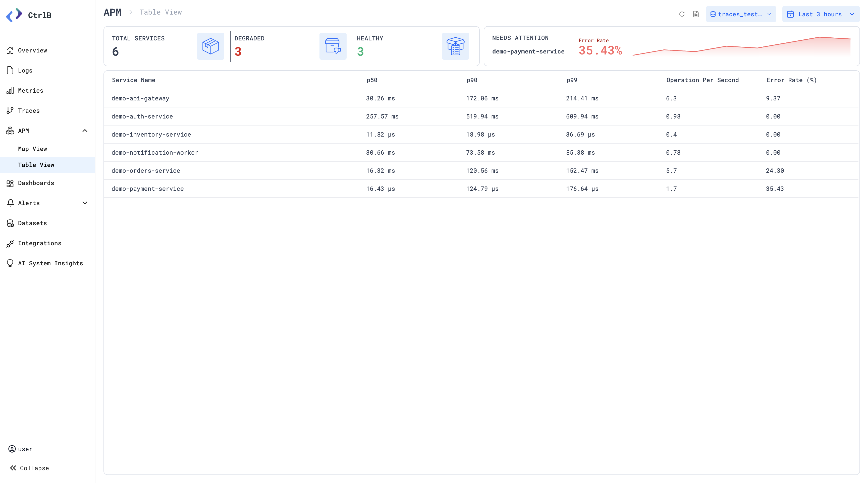
Task: Collapse the APM submenu chevron
Action: point(85,131)
